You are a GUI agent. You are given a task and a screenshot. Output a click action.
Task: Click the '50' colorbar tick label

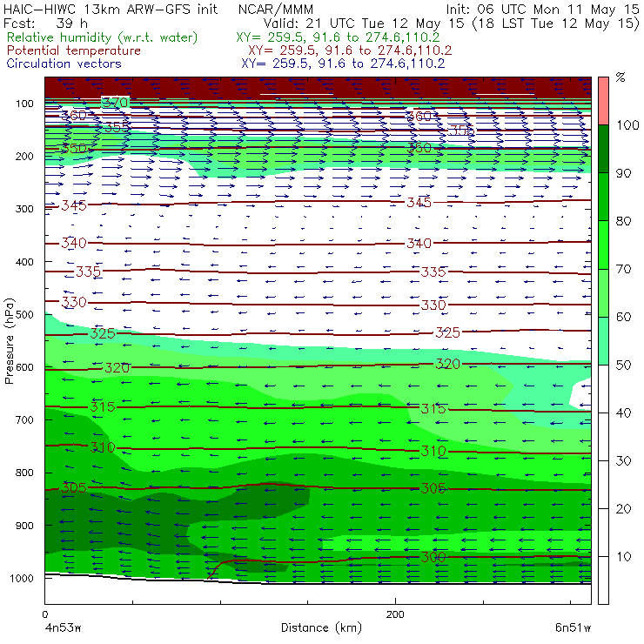coord(623,366)
